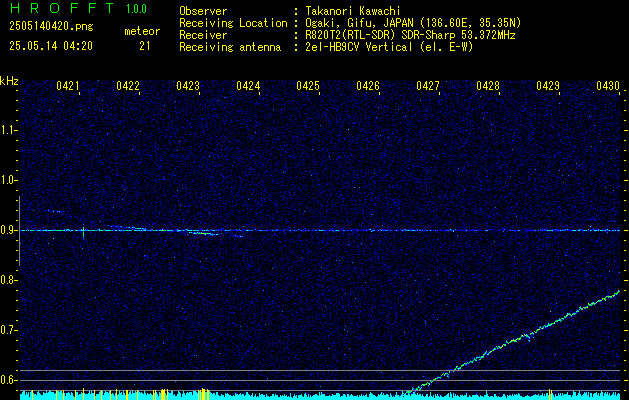
Task: Click the 1.0 frequency axis label
Action: pyautogui.click(x=8, y=180)
